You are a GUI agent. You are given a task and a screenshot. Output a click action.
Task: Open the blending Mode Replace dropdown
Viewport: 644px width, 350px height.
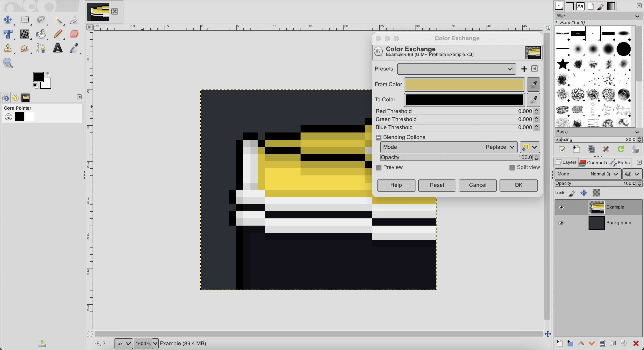coord(449,147)
